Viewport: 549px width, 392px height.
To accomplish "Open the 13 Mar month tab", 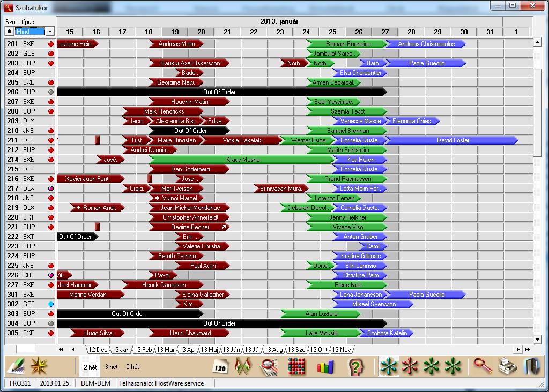I will pyautogui.click(x=165, y=350).
